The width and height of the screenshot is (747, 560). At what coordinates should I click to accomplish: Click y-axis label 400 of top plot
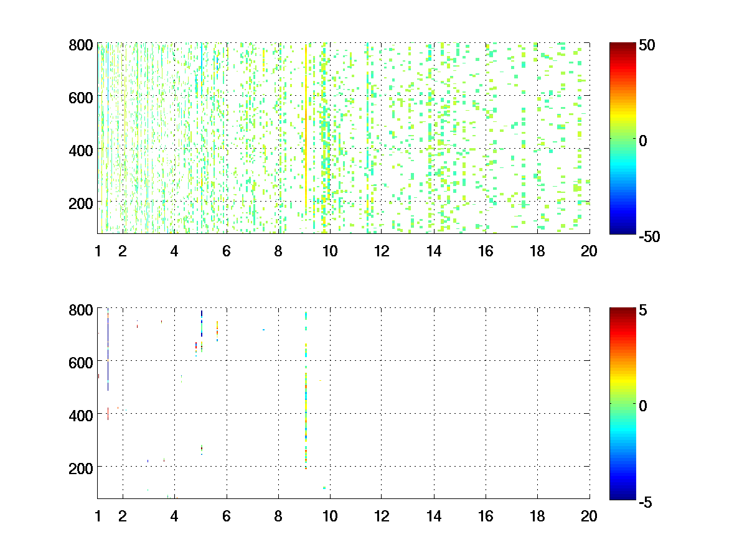[81, 150]
